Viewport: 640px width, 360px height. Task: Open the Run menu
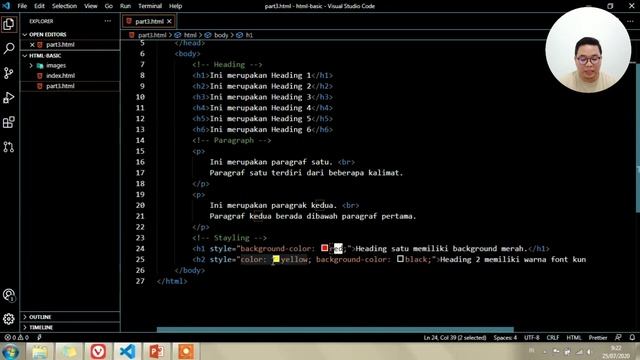[125, 6]
